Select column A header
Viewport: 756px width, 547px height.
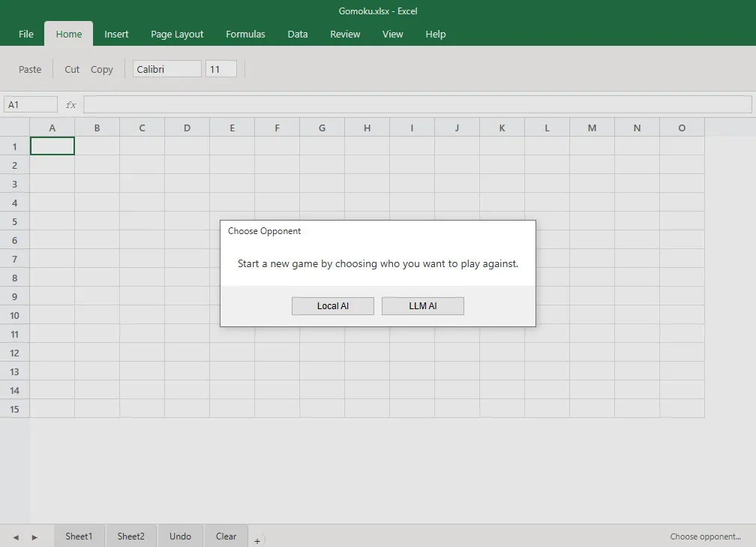pos(52,128)
